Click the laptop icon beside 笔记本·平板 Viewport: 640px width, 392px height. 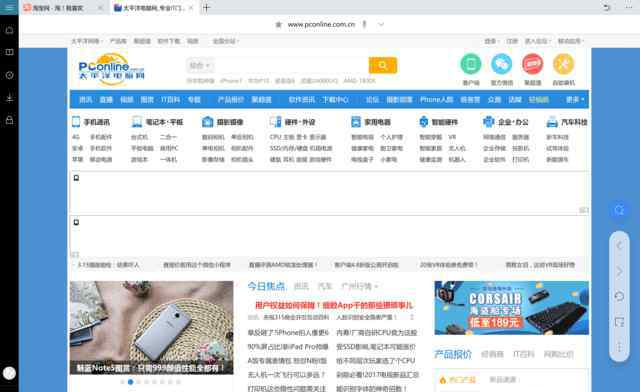[137, 122]
